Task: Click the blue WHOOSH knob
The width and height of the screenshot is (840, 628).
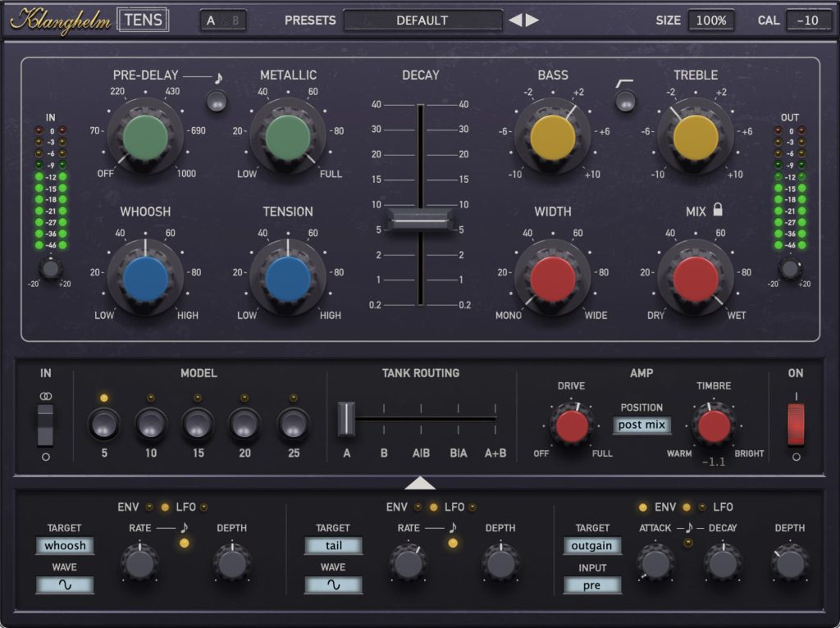Action: [x=145, y=279]
